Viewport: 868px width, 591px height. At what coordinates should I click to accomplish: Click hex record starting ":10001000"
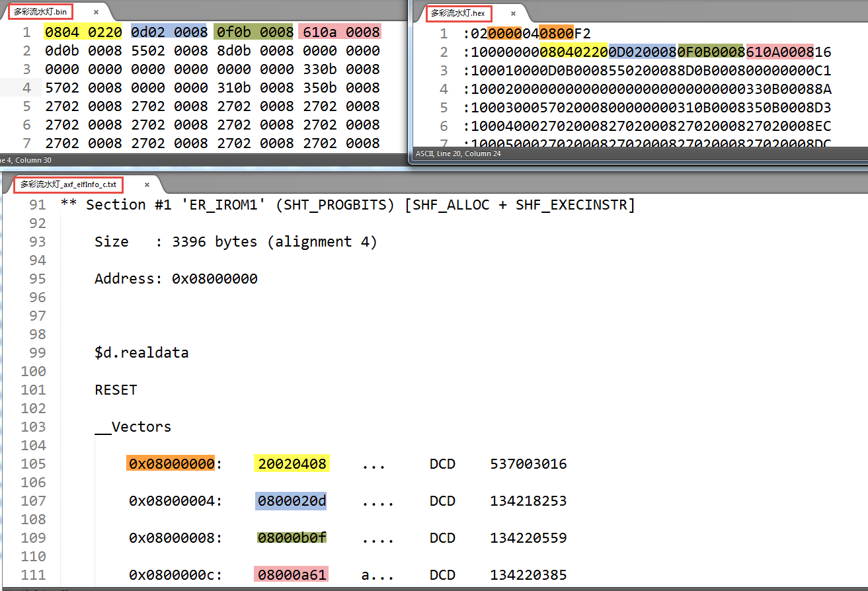coord(647,70)
